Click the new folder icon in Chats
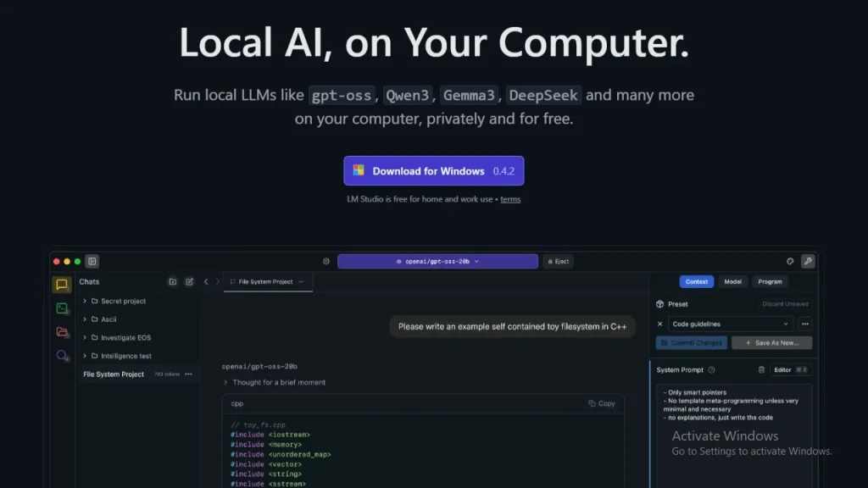Viewport: 868px width, 488px height. (x=173, y=281)
